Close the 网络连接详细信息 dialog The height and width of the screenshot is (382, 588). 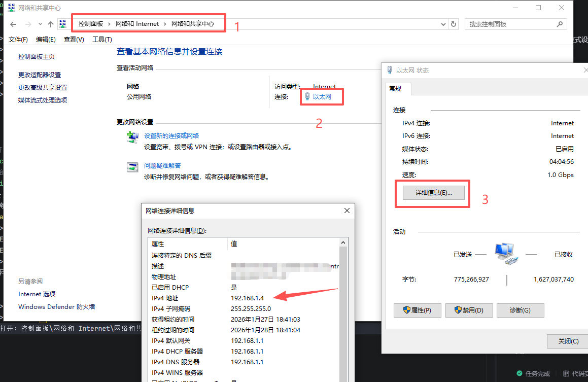click(347, 211)
